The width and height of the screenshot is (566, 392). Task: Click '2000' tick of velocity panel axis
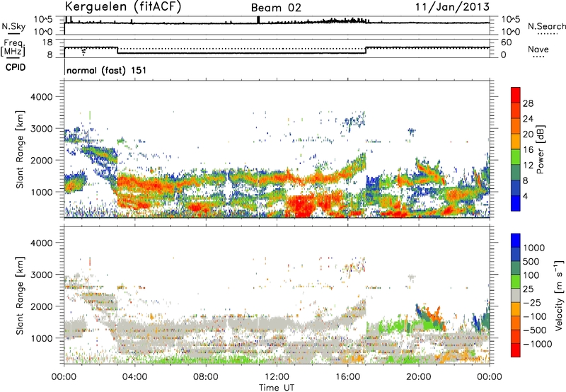pos(41,306)
